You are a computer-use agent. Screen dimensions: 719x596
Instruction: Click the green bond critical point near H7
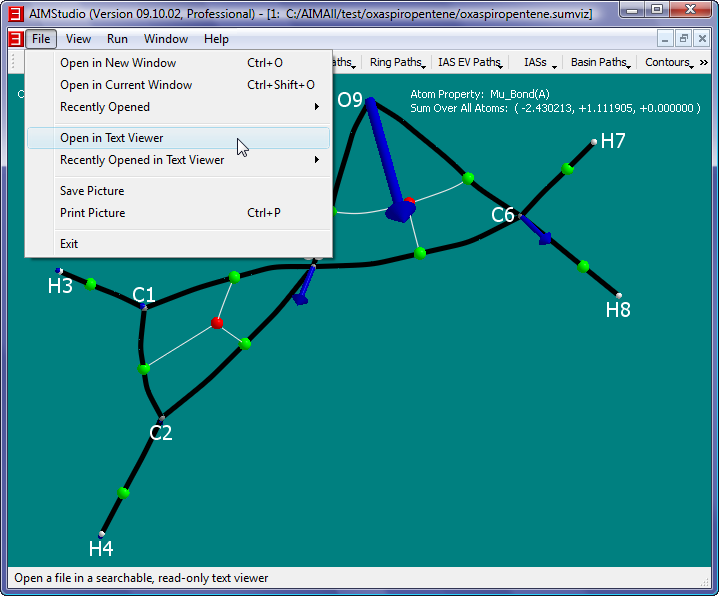(x=568, y=169)
